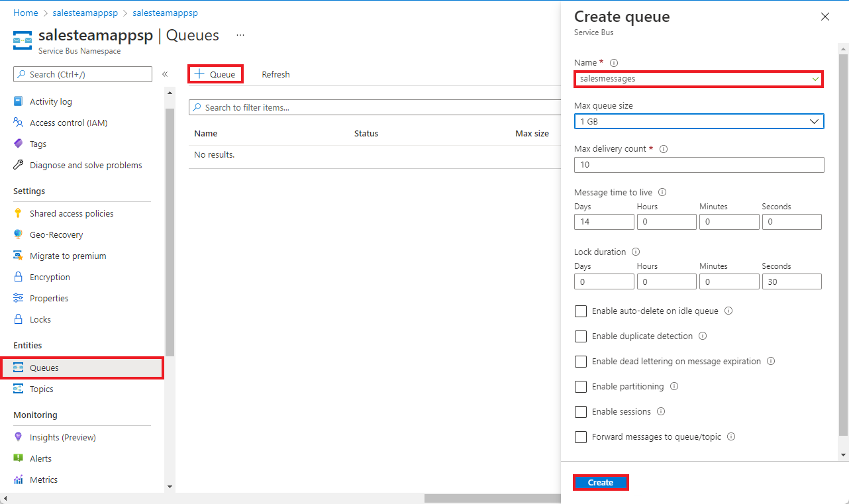The width and height of the screenshot is (849, 504).
Task: Click the first salesteamappsp breadcrumb link
Action: [x=85, y=13]
